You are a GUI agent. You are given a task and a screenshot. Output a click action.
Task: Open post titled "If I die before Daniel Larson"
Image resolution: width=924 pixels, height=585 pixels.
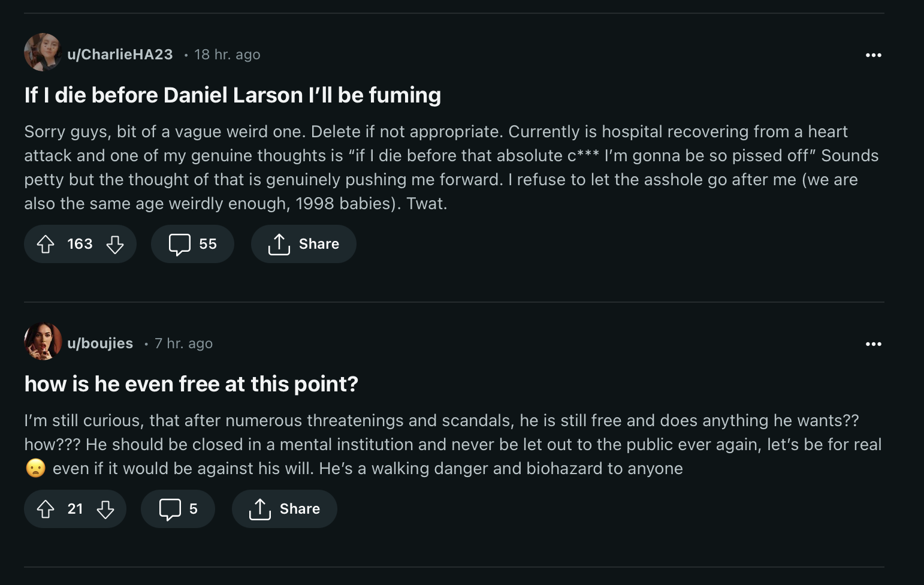tap(232, 95)
